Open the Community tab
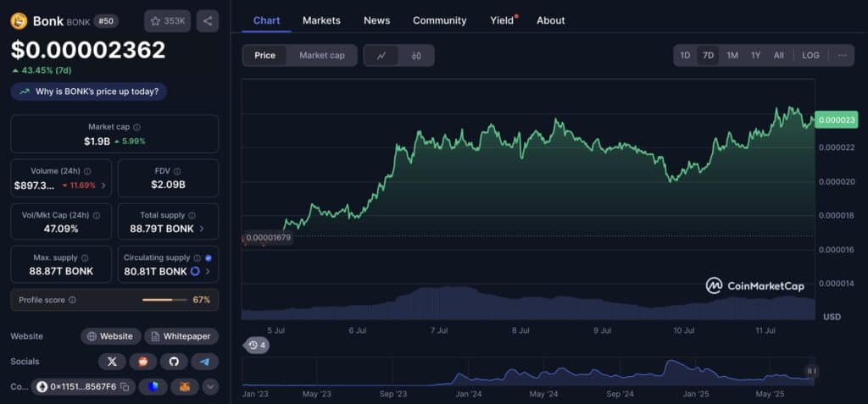 440,20
